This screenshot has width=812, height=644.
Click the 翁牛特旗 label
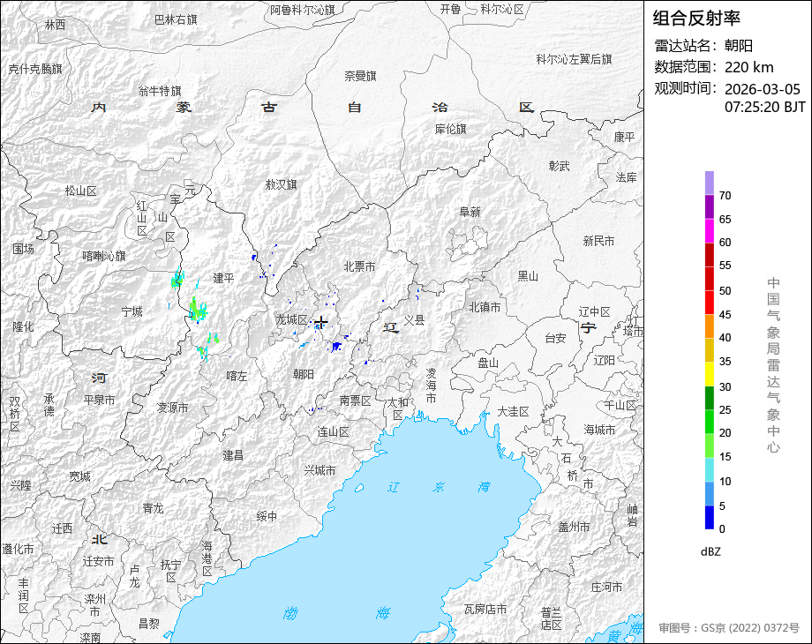tap(160, 91)
